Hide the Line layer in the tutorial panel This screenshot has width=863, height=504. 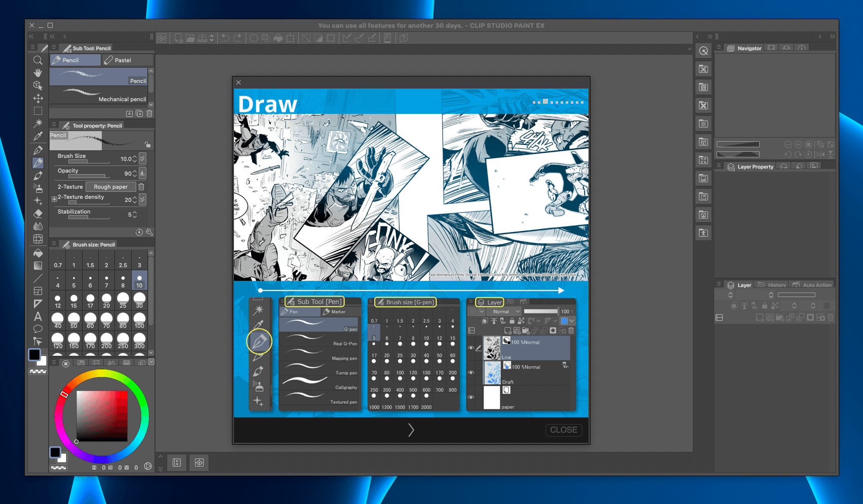(470, 348)
